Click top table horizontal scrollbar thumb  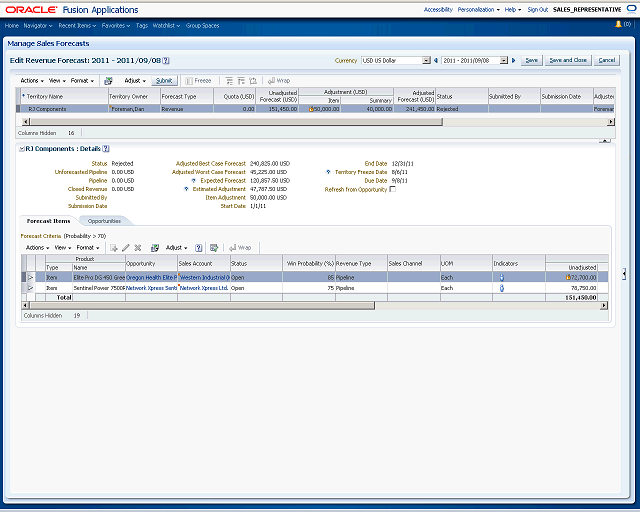tap(236, 122)
